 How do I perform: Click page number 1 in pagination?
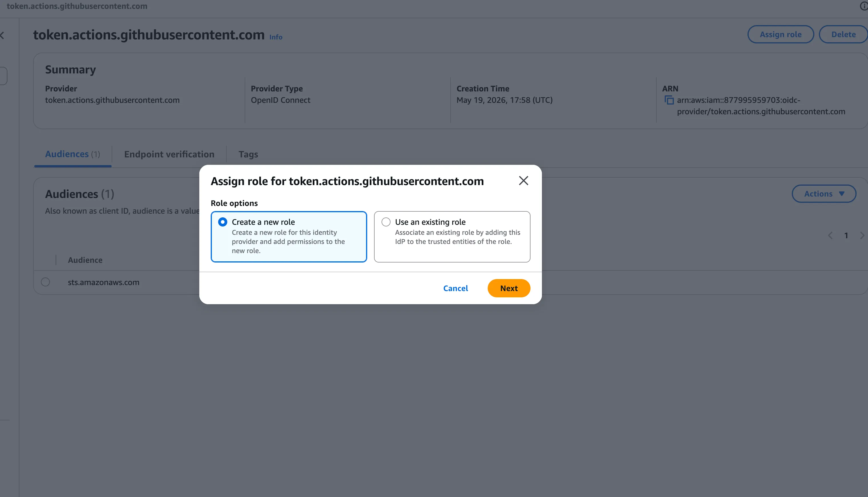pyautogui.click(x=846, y=235)
